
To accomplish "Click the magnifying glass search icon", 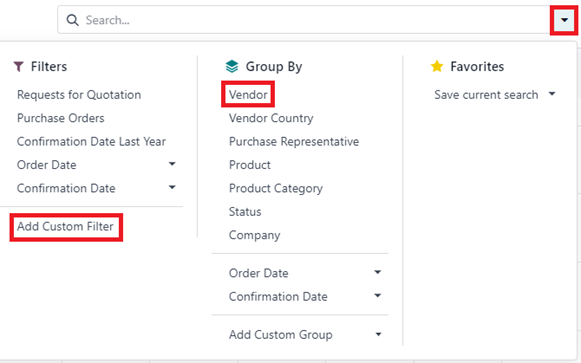I will coord(72,20).
